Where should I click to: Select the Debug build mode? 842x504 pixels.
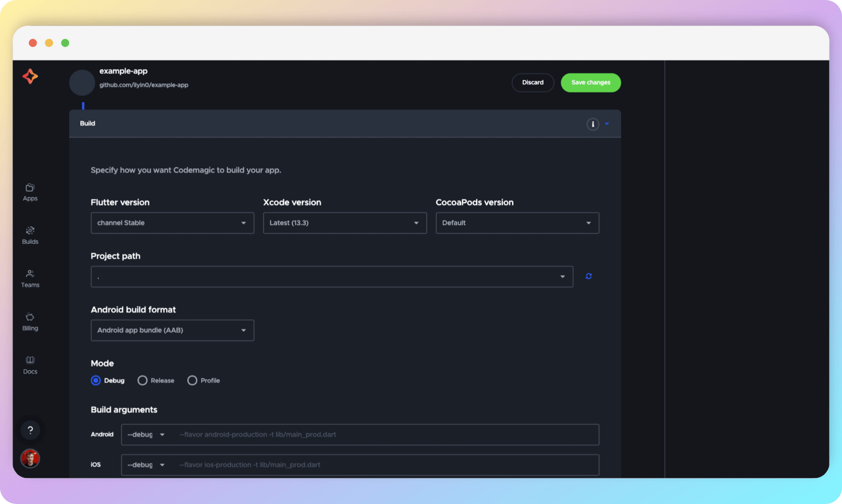(x=96, y=380)
